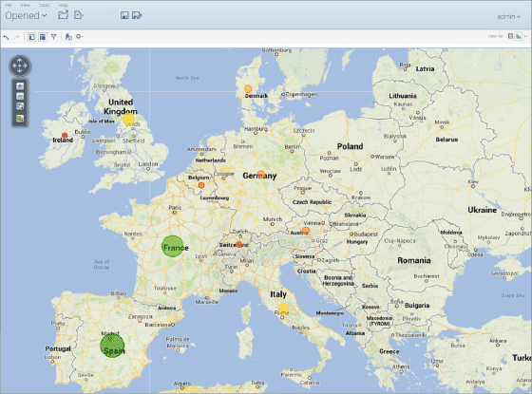
Task: Open the admin user menu
Action: point(508,16)
